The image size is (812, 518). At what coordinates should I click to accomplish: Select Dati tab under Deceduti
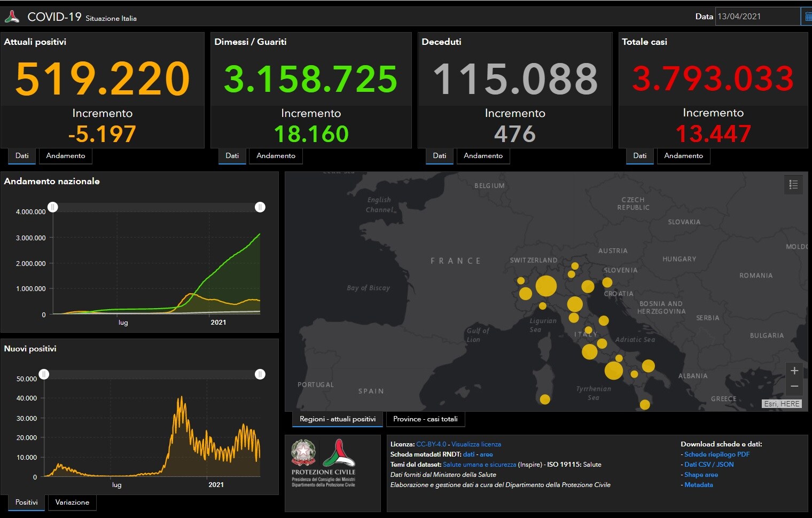click(x=440, y=156)
